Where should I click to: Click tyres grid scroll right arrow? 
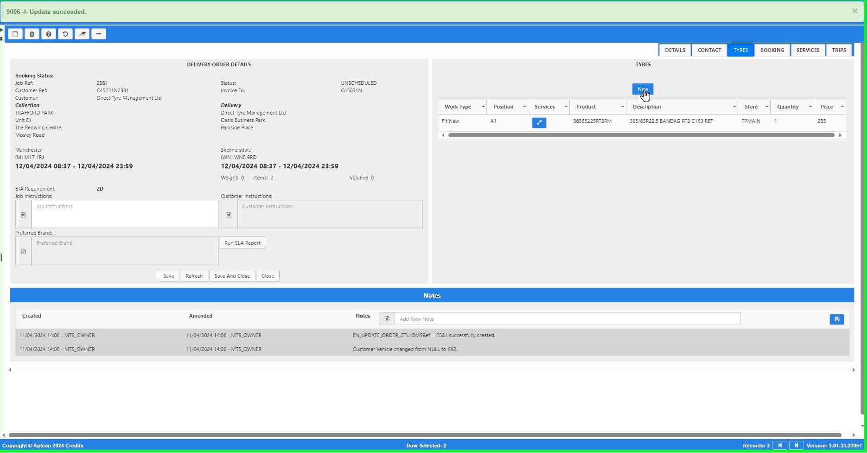840,135
